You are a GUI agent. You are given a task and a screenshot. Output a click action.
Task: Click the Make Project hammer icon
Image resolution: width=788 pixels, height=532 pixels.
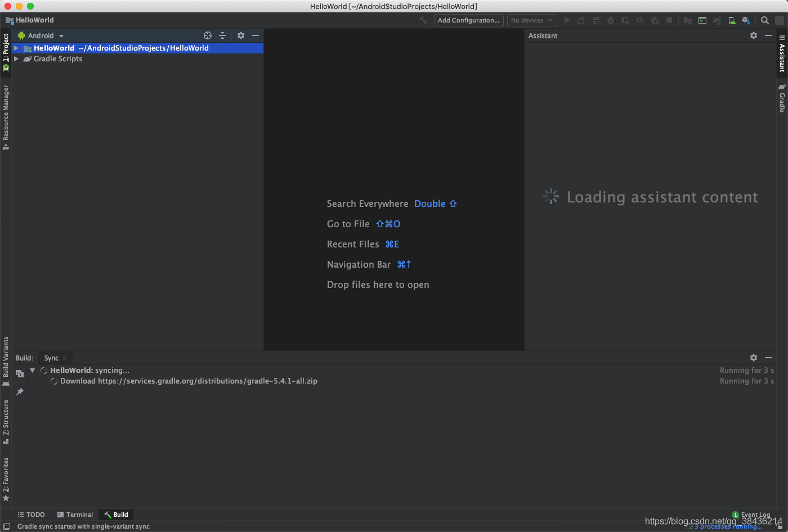coord(423,20)
